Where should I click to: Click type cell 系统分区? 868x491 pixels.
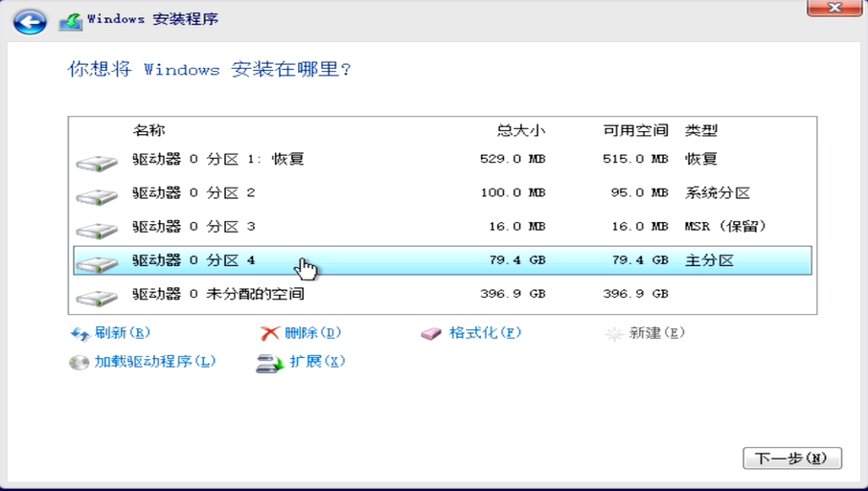click(718, 193)
